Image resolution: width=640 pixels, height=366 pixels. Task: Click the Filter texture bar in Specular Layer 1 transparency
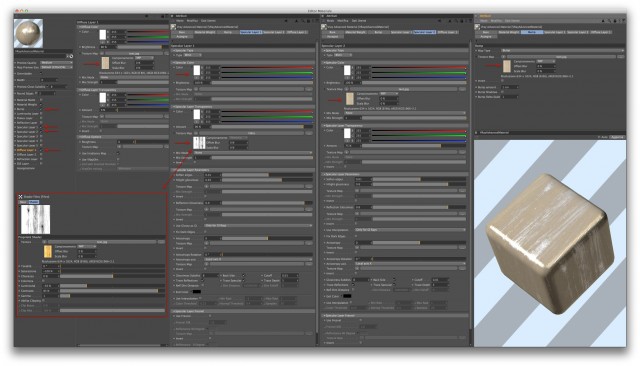point(251,133)
